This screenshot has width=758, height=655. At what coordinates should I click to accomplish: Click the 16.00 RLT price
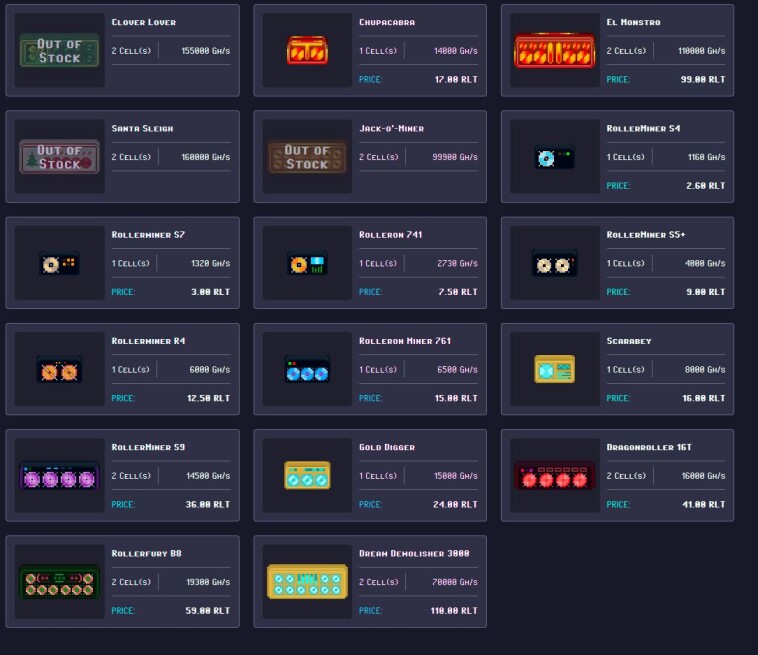pos(704,399)
